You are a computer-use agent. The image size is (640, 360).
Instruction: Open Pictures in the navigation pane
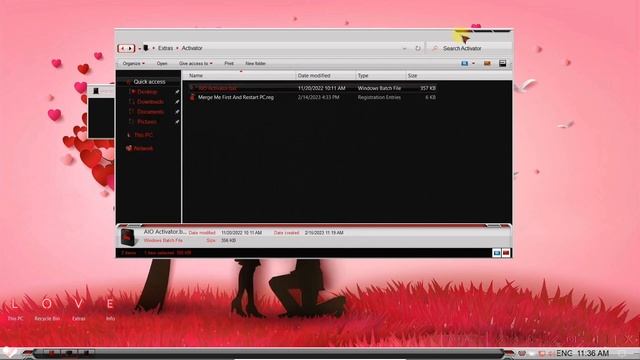(x=147, y=122)
